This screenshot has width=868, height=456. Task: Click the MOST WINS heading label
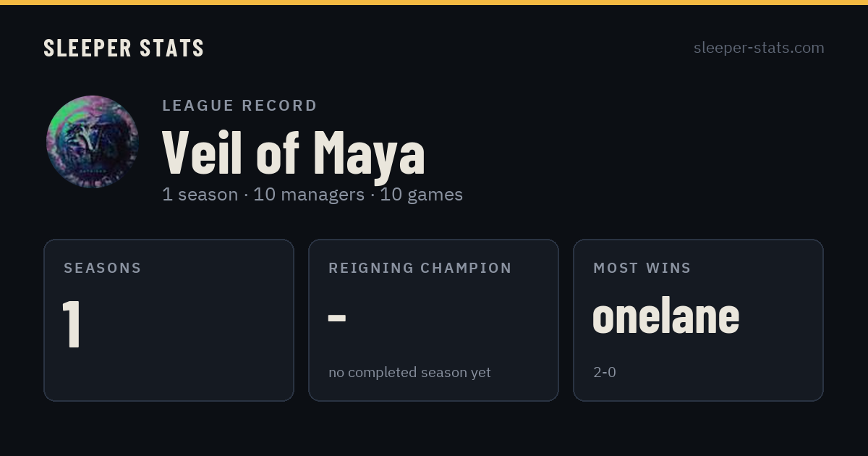pyautogui.click(x=642, y=268)
